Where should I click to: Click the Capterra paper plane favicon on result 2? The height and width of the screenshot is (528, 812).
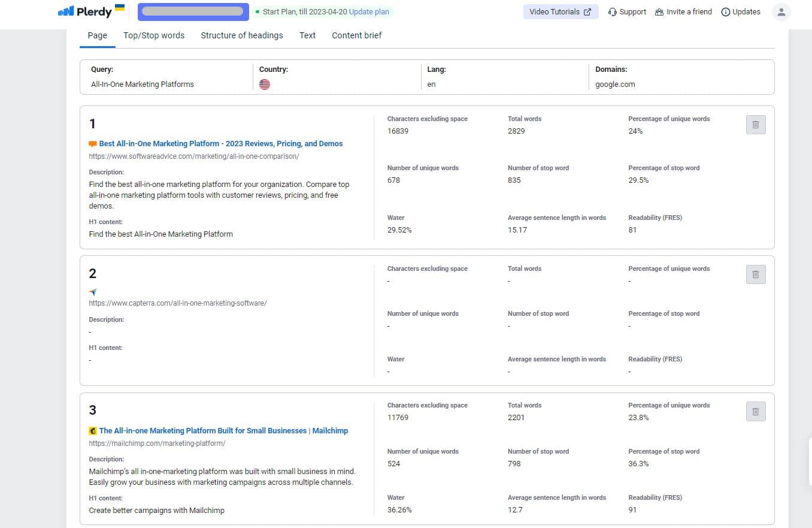[x=93, y=292]
